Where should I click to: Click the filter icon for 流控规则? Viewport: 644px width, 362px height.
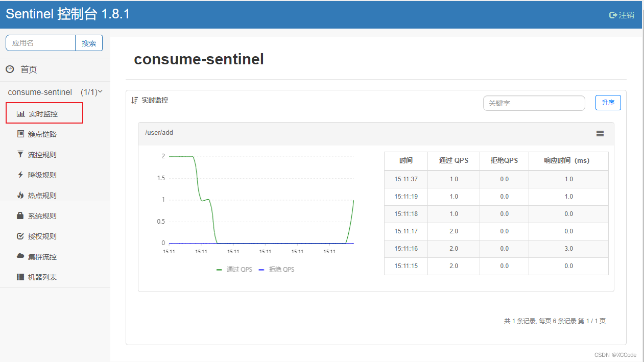click(x=20, y=154)
